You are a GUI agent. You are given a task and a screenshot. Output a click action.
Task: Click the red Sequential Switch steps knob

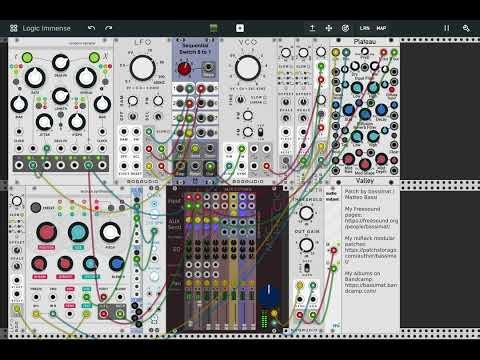[x=184, y=69]
